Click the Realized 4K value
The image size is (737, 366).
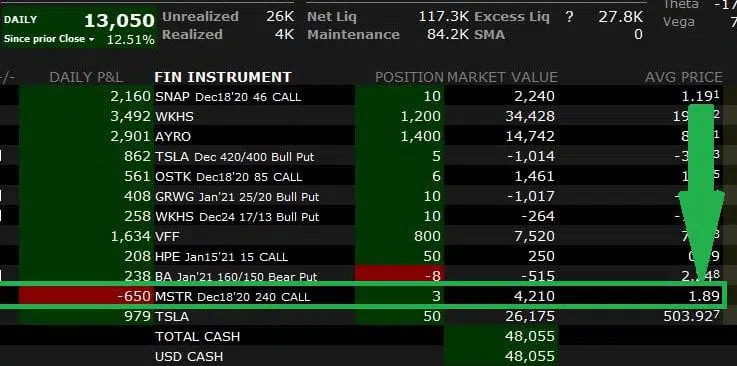(284, 34)
